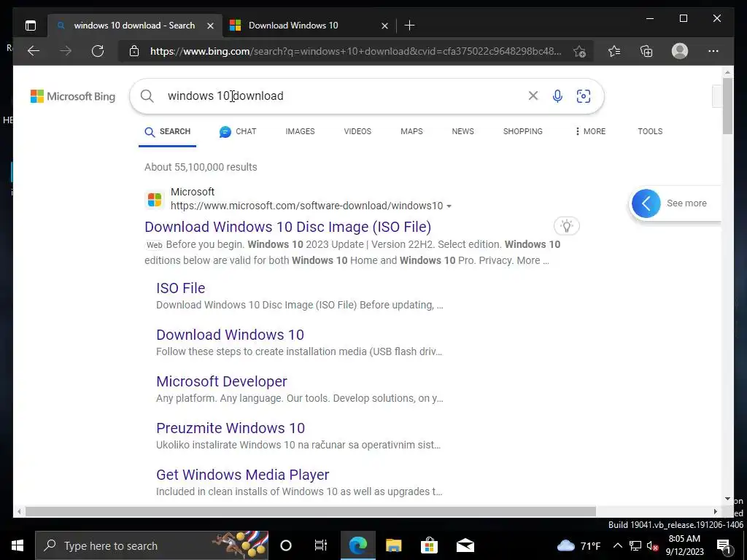Screen dimensions: 747x560
Task: Click the browser address bar URL
Action: point(355,51)
